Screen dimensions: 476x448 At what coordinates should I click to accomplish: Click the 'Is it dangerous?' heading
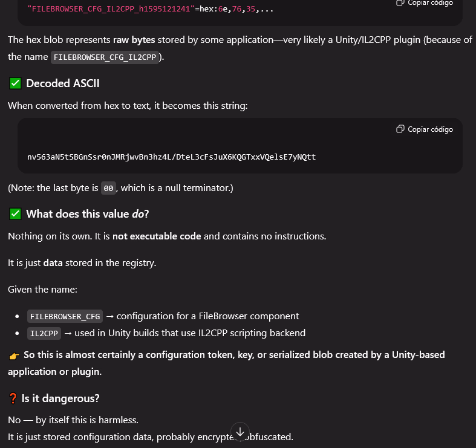coord(60,398)
